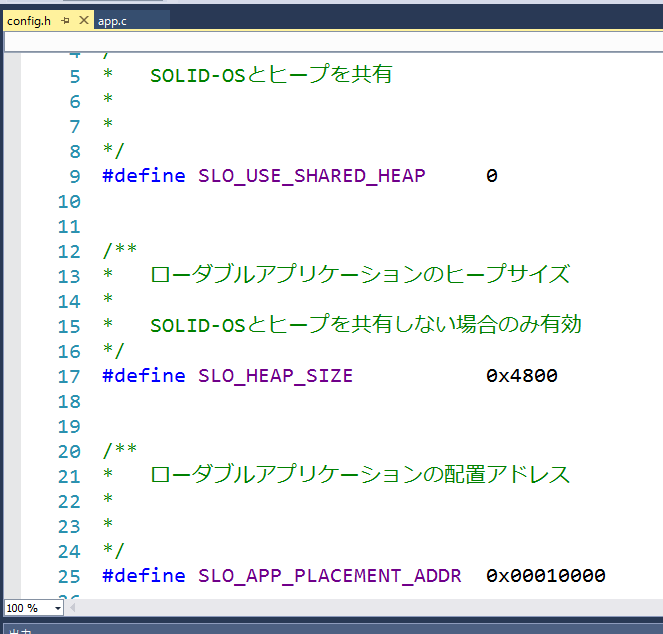
Task: Click the horizontal scrollbar left arrow
Action: [73, 608]
